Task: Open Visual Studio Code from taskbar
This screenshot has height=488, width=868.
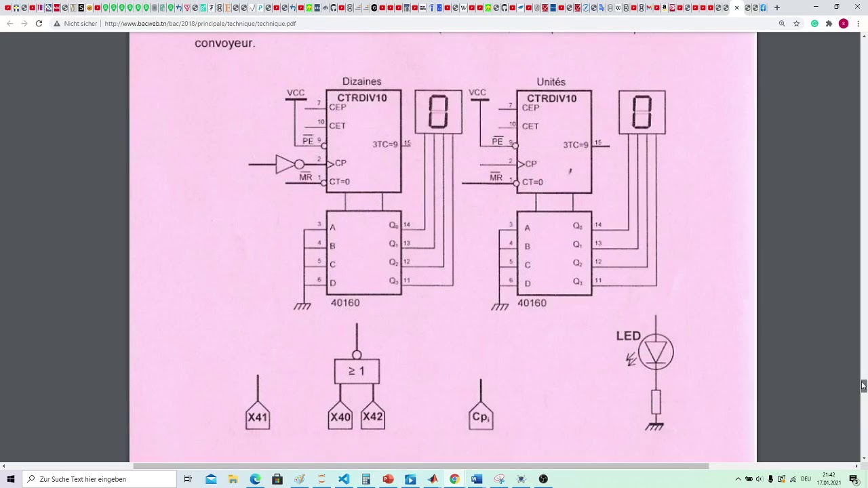Action: [344, 479]
